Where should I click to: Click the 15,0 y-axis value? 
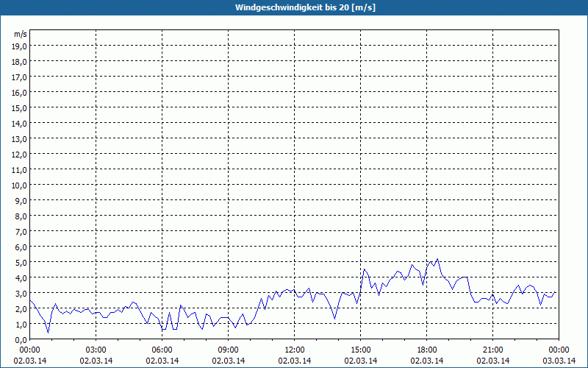pyautogui.click(x=19, y=107)
